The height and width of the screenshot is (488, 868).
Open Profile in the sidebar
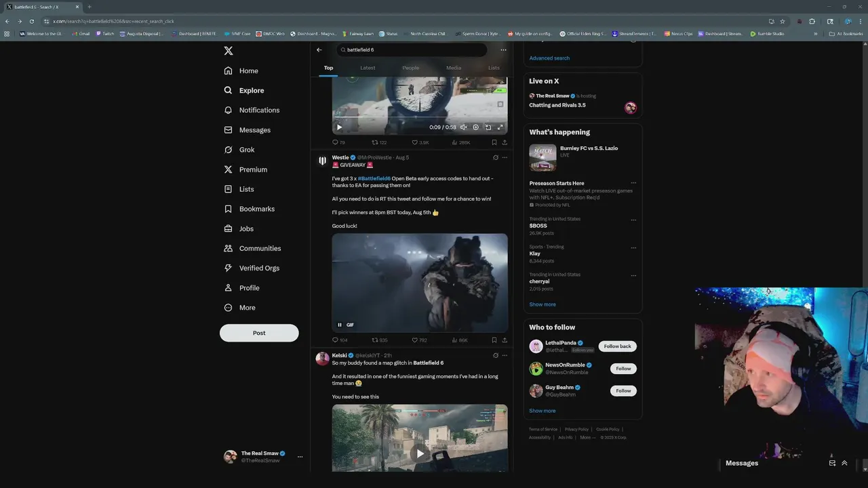pos(242,288)
